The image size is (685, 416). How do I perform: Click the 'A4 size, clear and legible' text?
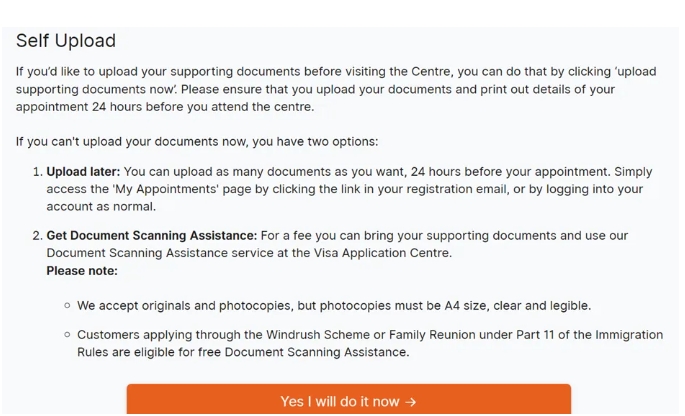click(x=526, y=305)
